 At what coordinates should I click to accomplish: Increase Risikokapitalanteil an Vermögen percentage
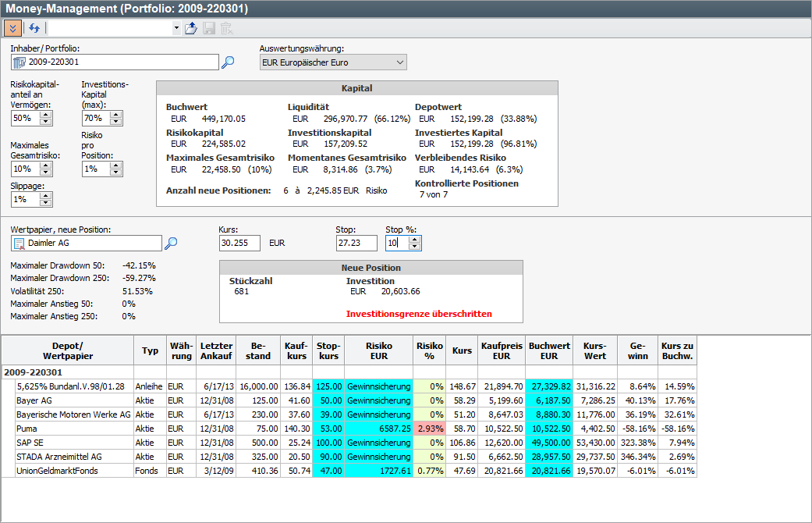pos(46,114)
